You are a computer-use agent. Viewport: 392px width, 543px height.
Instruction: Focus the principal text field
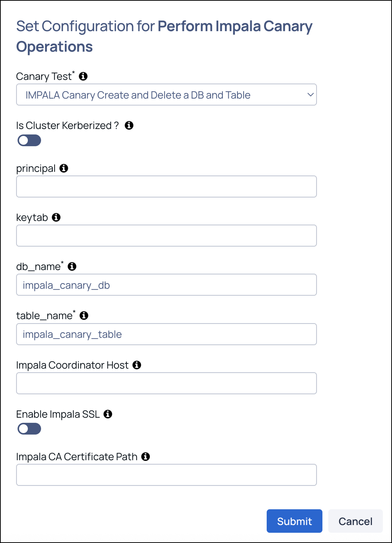166,186
